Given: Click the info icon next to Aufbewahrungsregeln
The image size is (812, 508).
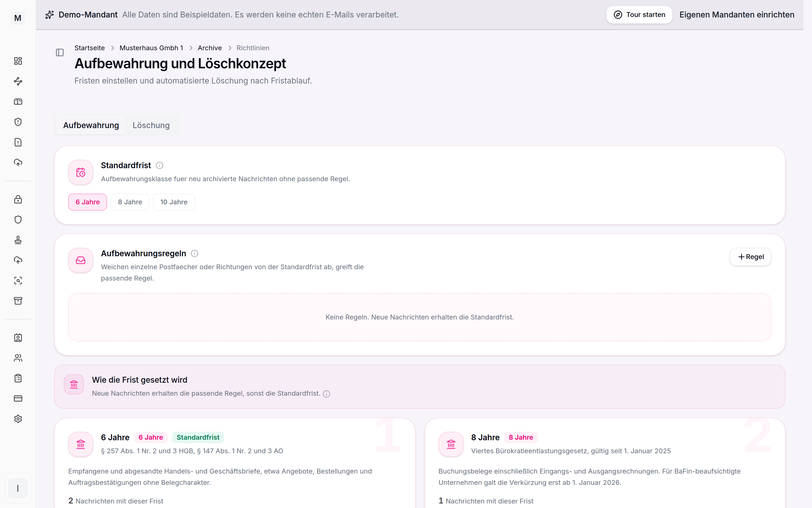Looking at the screenshot, I should (x=195, y=254).
